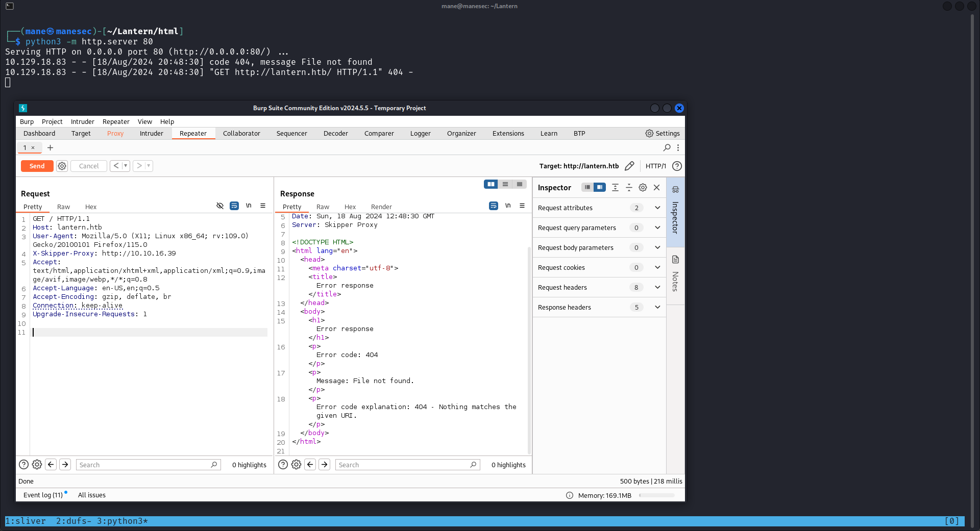Screen dimensions: 980x531
Task: Toggle hide non-printable in Request pane
Action: click(220, 206)
